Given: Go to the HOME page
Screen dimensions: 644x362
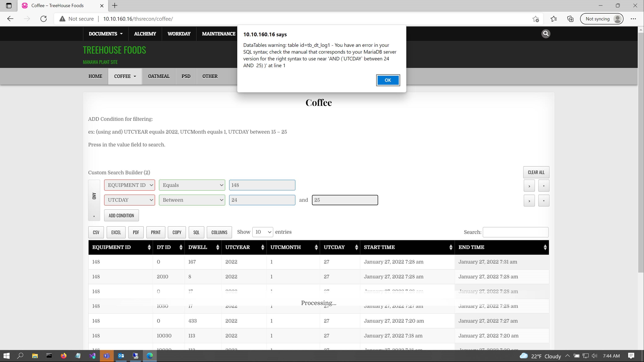Looking at the screenshot, I should (95, 76).
